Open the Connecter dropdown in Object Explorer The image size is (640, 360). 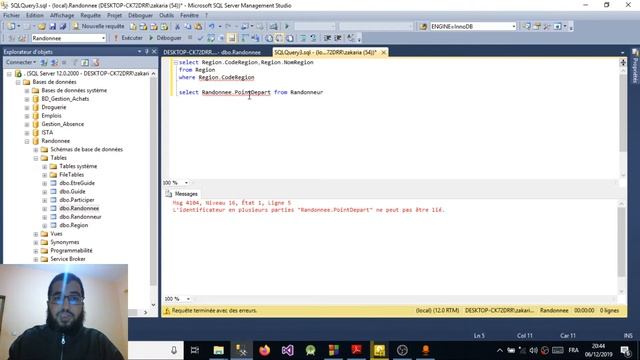click(21, 62)
